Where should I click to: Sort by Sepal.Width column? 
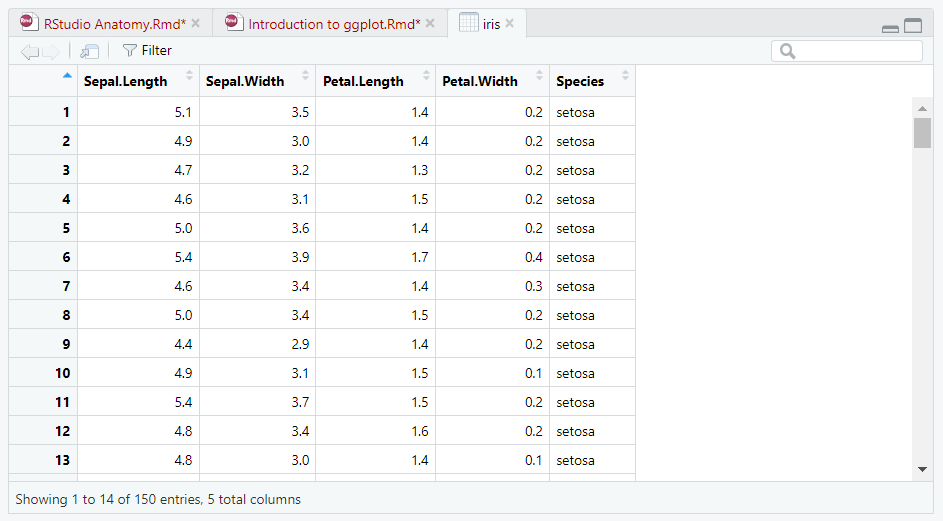point(256,81)
